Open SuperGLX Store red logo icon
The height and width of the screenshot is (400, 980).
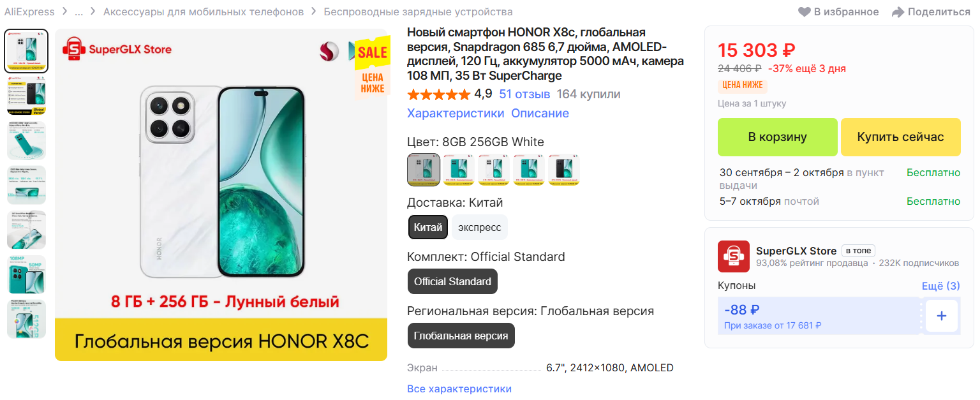[x=734, y=256]
